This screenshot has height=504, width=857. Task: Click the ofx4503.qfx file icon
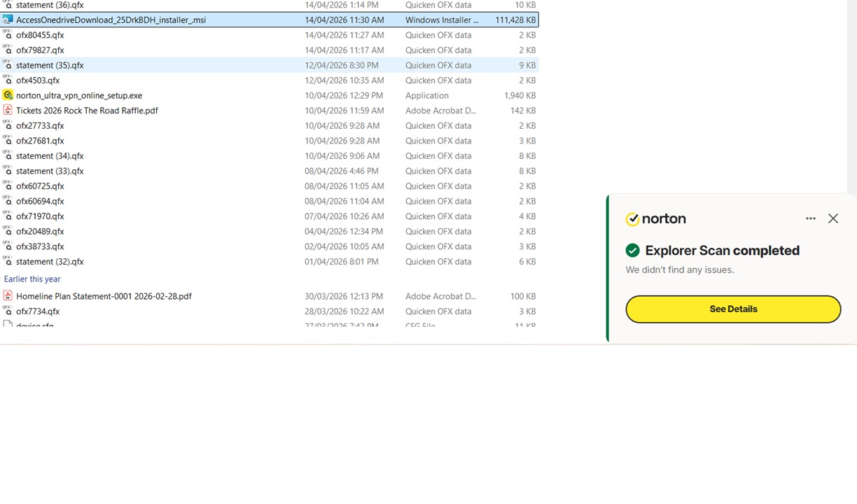(8, 80)
